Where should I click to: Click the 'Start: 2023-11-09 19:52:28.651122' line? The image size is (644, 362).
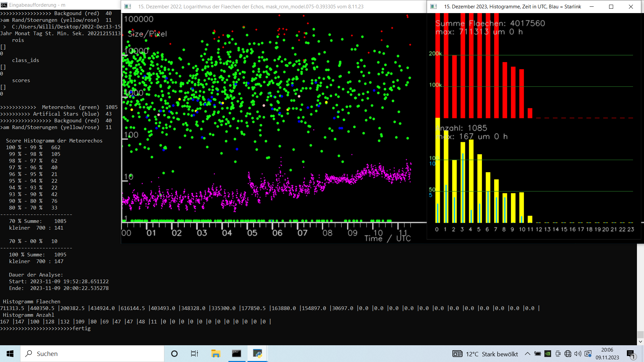(x=59, y=282)
